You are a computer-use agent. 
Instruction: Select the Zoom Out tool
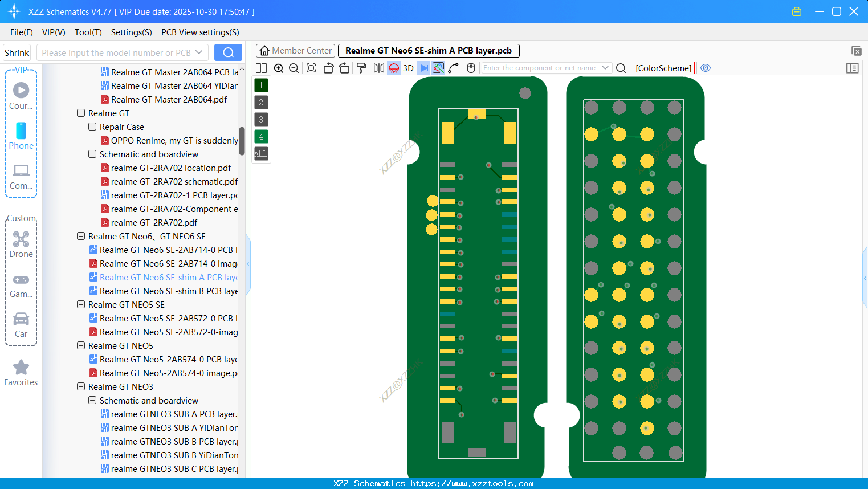(293, 68)
